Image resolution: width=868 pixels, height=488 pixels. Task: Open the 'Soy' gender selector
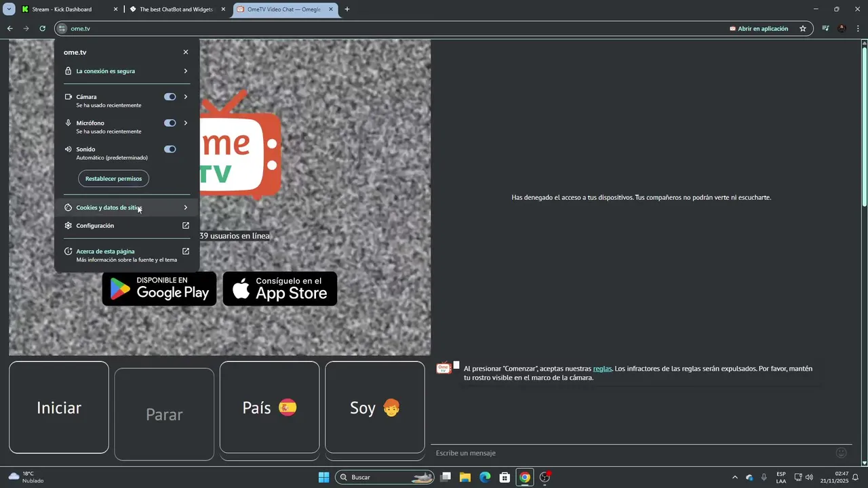(375, 407)
